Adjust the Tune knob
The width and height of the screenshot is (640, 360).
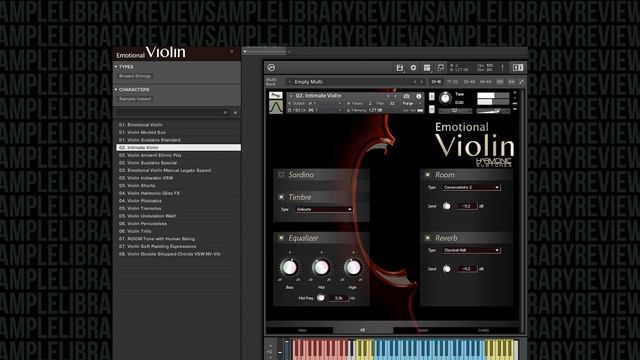(x=445, y=98)
